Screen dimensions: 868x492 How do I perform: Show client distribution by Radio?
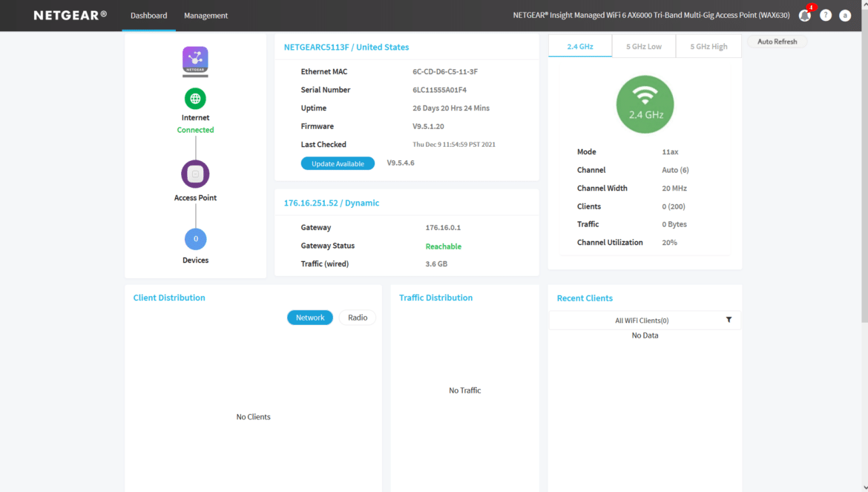[x=358, y=318]
